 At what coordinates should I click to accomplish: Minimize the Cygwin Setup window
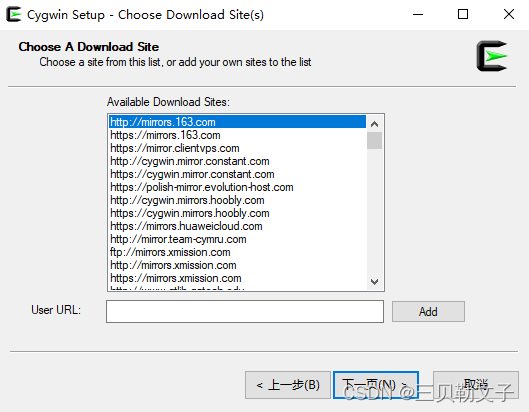(x=418, y=15)
